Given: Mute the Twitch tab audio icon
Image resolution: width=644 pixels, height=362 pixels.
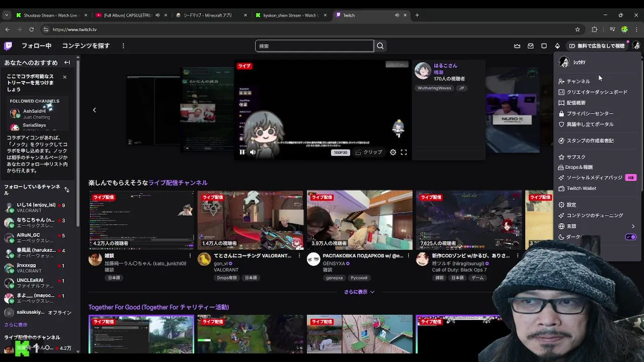Looking at the screenshot, I should pyautogui.click(x=397, y=15).
